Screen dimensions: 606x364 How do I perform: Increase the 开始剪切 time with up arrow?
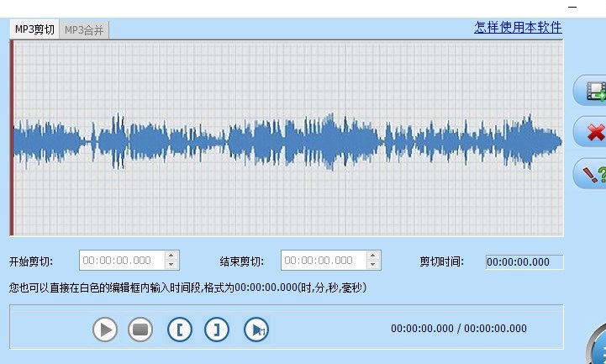tap(171, 256)
